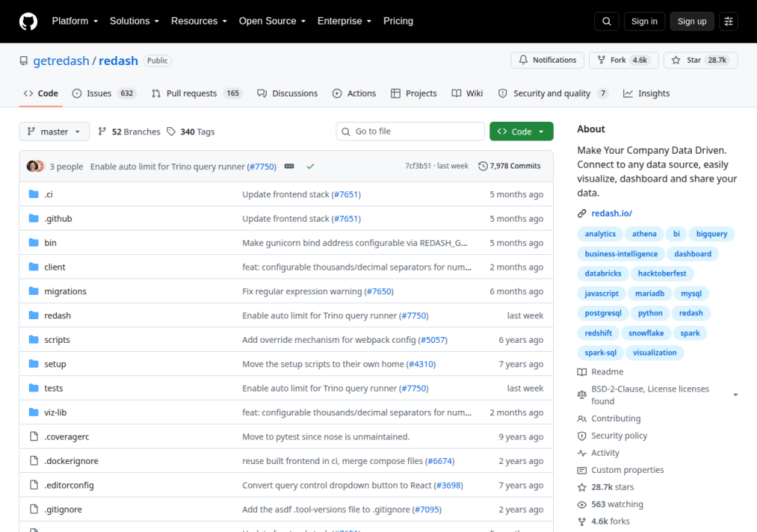Screen dimensions: 757x532
Task: Open the viz-lib folder
Action: [x=55, y=412]
